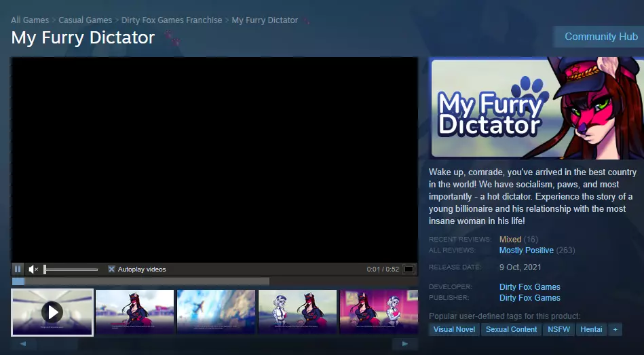
Task: Open the second screenshot thumbnail
Action: coord(135,312)
